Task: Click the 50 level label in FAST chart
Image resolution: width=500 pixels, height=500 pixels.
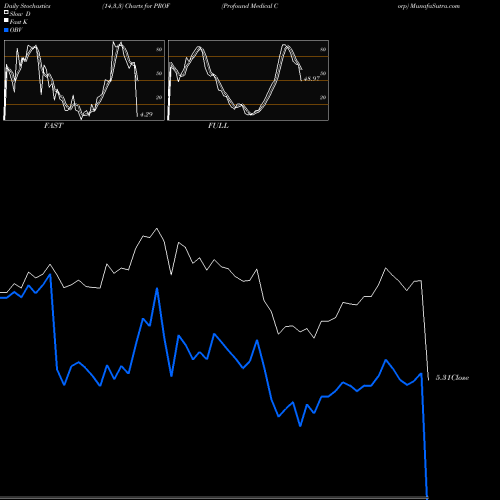Action: [159, 73]
